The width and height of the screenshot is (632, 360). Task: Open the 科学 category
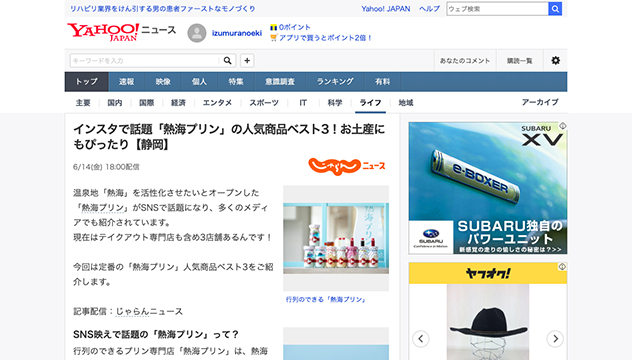tap(335, 103)
